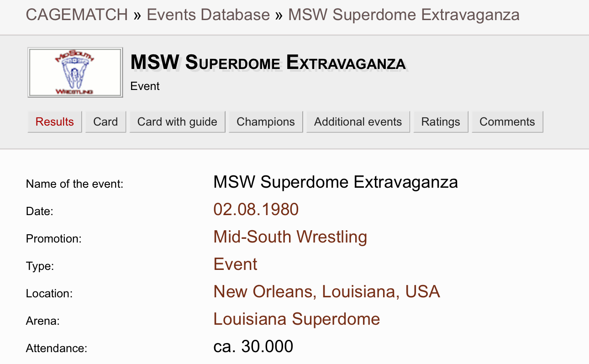
Task: Click the attendance value ca. 30.000
Action: [x=253, y=347]
